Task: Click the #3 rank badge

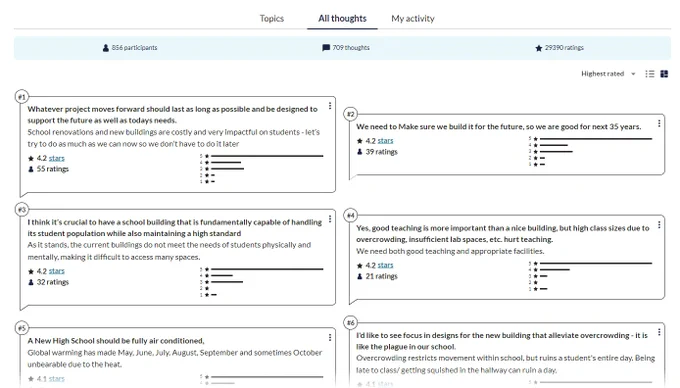Action: point(22,210)
